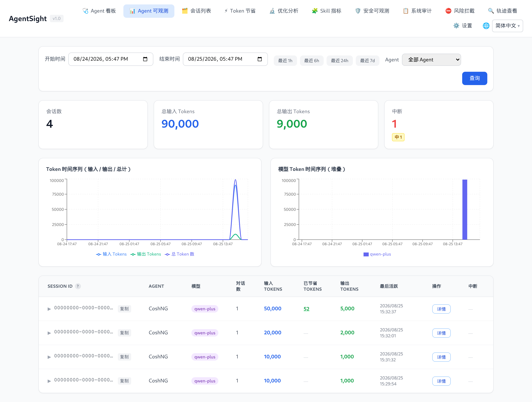
Task: Open Skill 指标 tab
Action: click(x=326, y=11)
